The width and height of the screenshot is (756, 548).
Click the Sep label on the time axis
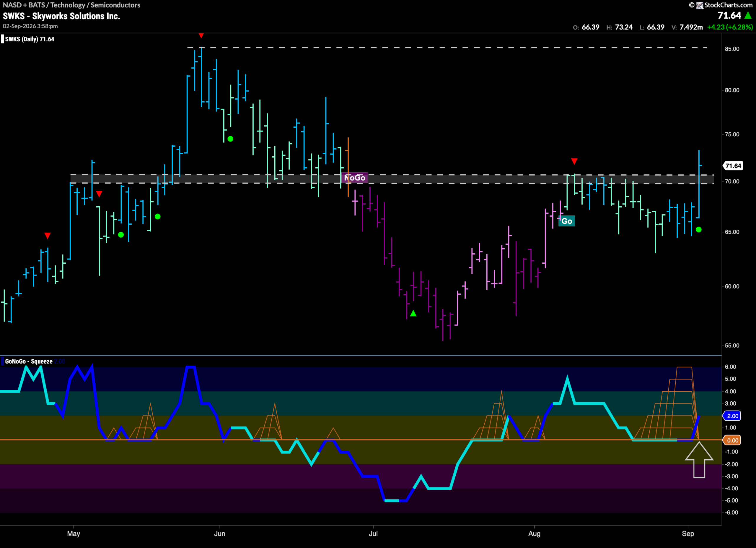(688, 533)
